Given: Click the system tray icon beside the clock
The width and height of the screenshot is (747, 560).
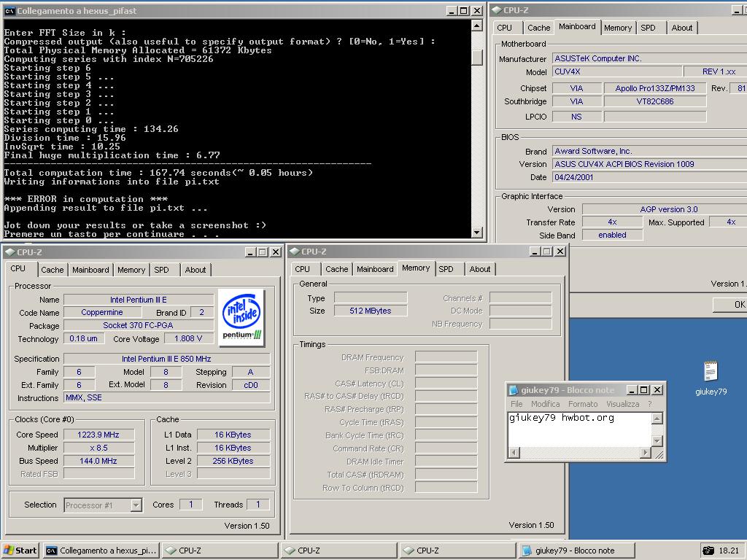Looking at the screenshot, I should tap(708, 551).
